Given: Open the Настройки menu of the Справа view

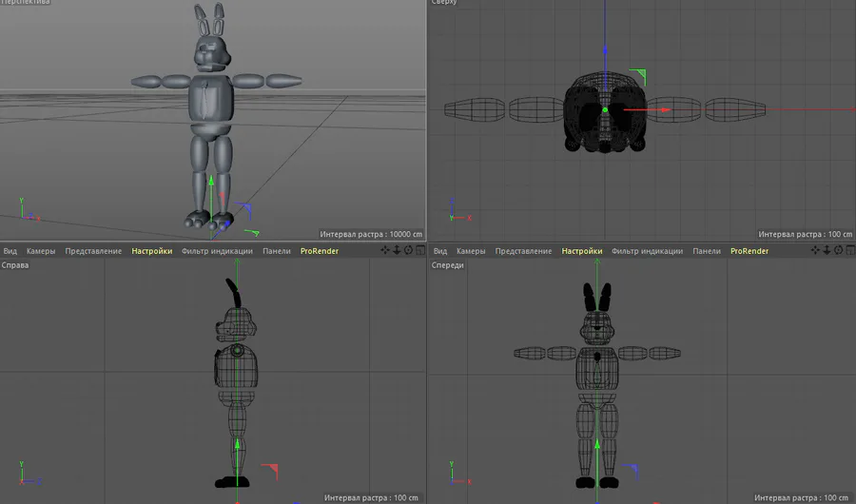Looking at the screenshot, I should (152, 251).
